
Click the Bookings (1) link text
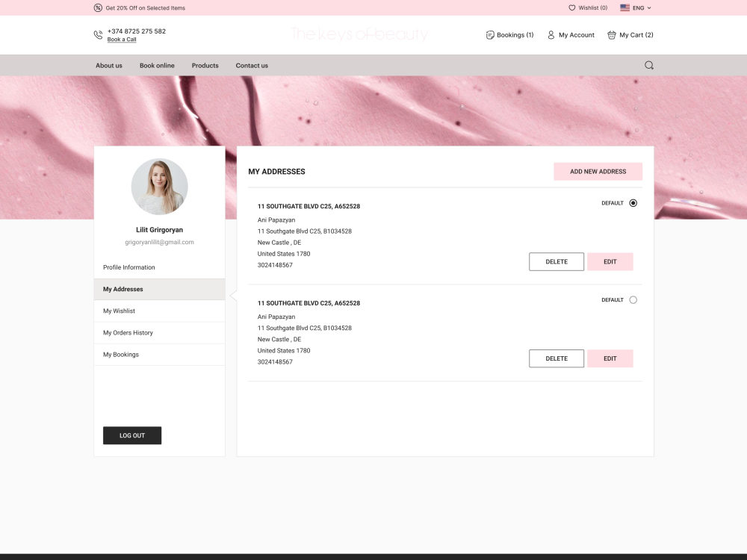click(x=515, y=35)
